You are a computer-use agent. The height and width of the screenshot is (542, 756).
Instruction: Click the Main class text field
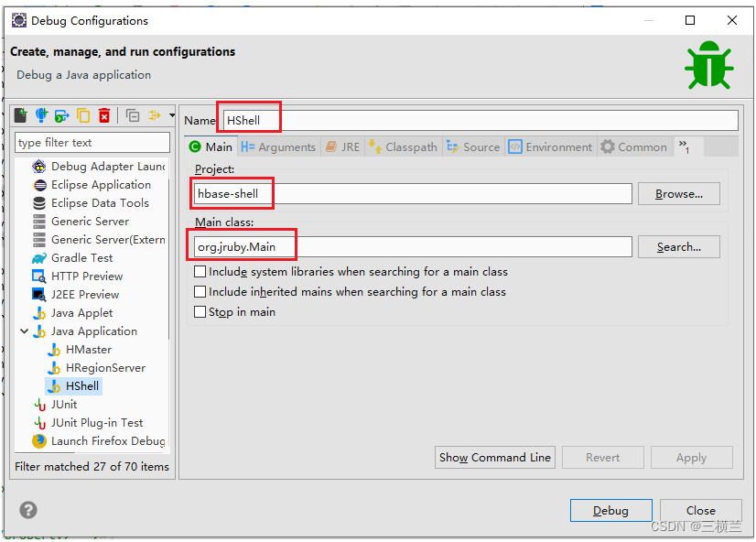(x=412, y=247)
